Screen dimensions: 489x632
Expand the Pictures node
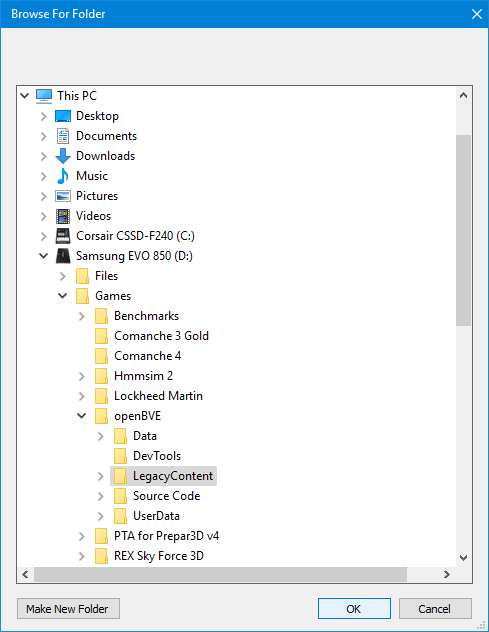44,196
